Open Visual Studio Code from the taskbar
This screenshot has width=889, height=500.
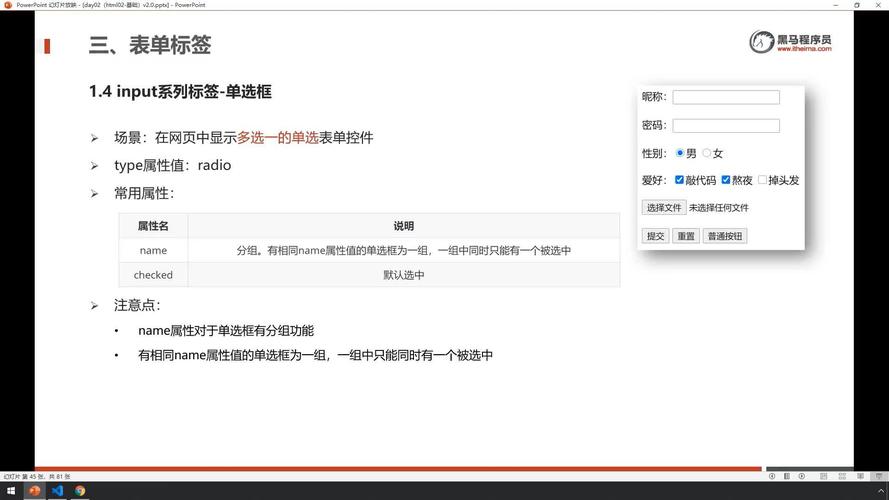57,491
